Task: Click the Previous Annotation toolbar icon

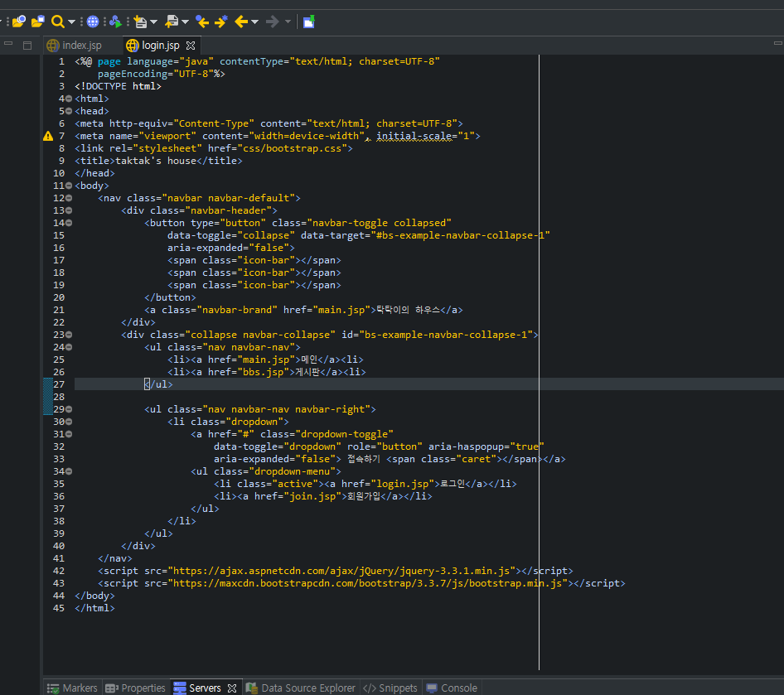Action: pyautogui.click(x=172, y=22)
